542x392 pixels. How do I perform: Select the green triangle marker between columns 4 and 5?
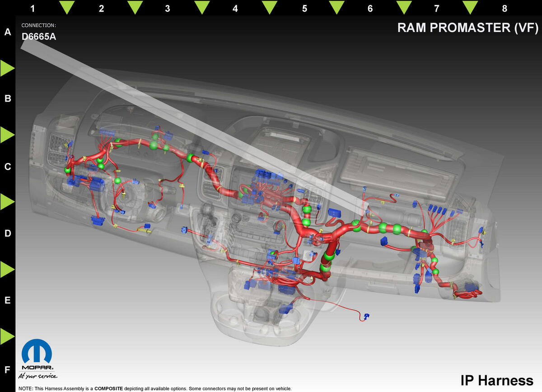[270, 7]
